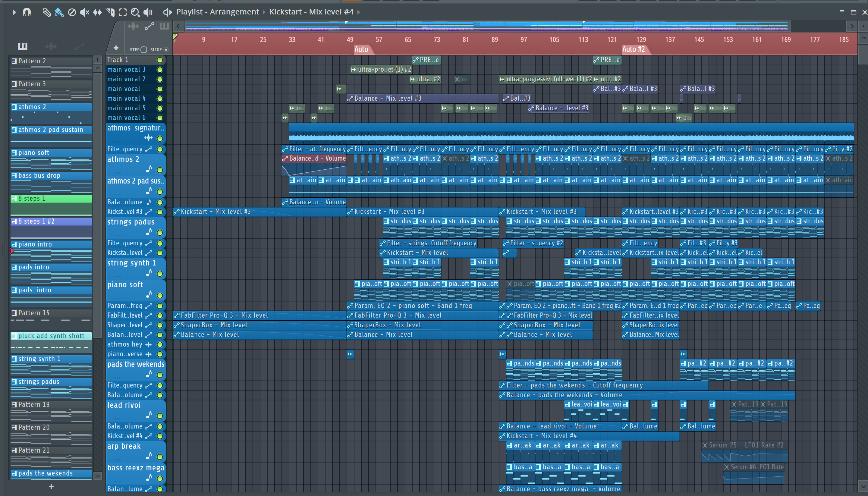Click automation icon on FabFilt..level track

pos(148,316)
